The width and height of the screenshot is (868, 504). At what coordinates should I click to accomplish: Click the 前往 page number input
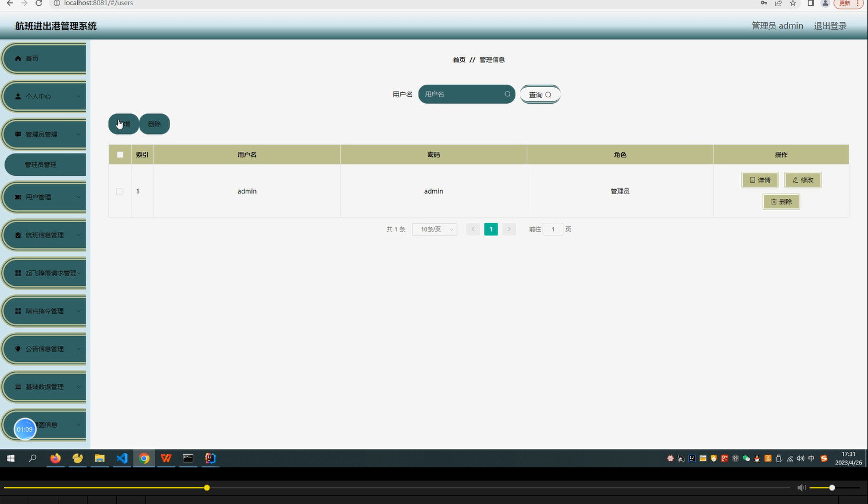pyautogui.click(x=553, y=229)
